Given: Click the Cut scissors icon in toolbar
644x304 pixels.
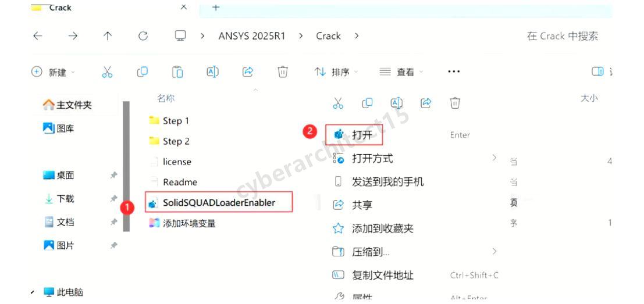Looking at the screenshot, I should click(x=107, y=72).
